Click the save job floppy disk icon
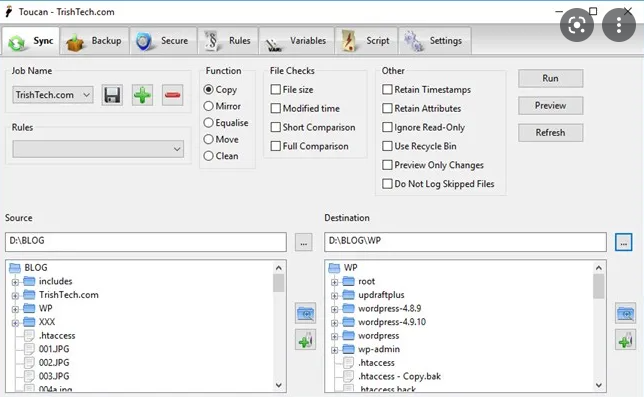This screenshot has height=397, width=644. (x=112, y=95)
